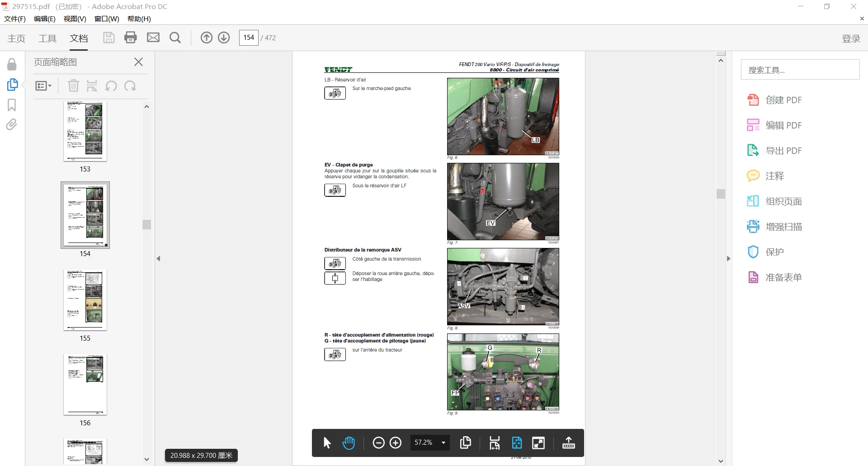868x466 pixels.
Task: Click 导出 PDF in the tools pane
Action: point(783,151)
